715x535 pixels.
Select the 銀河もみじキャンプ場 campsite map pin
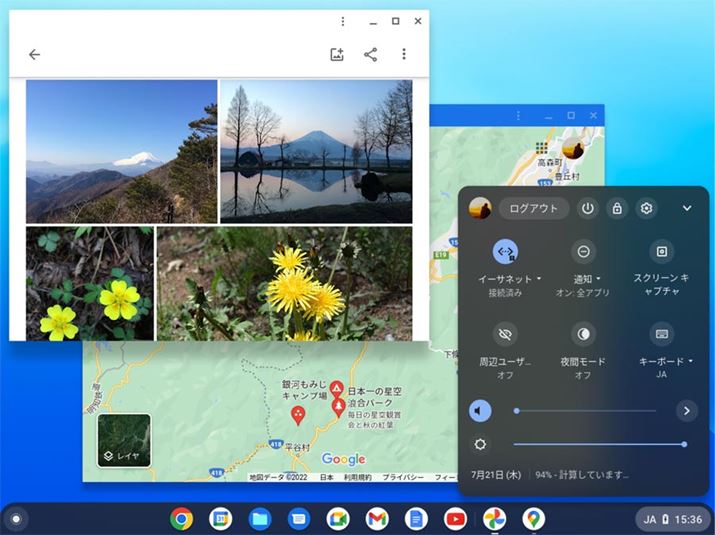[336, 390]
